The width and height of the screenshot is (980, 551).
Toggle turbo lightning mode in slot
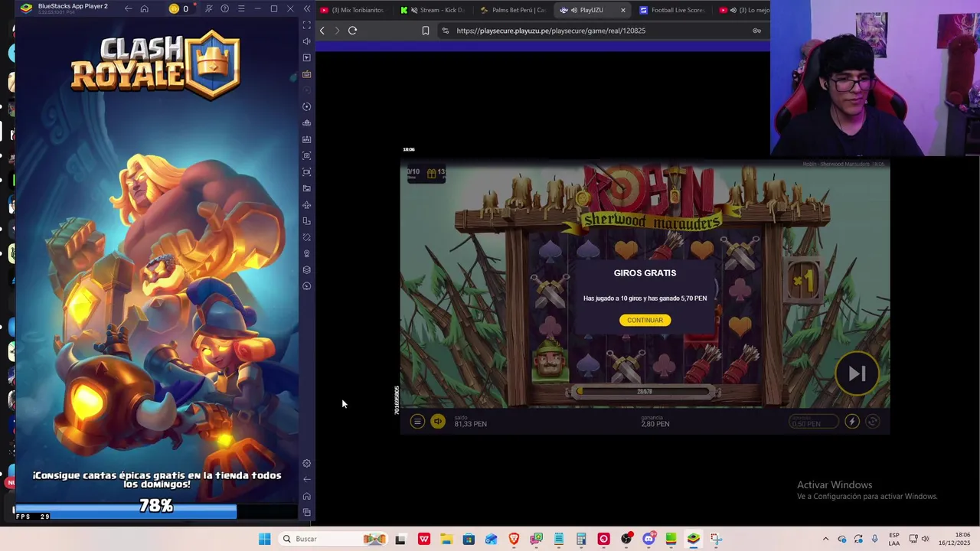click(851, 422)
